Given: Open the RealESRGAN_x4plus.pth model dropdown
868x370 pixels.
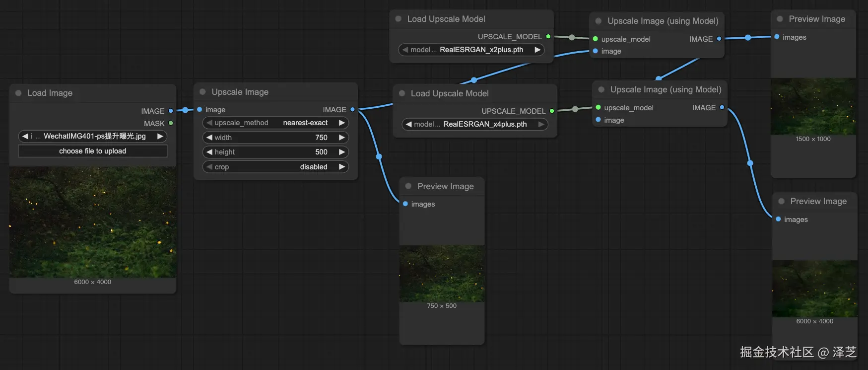Looking at the screenshot, I should [474, 124].
